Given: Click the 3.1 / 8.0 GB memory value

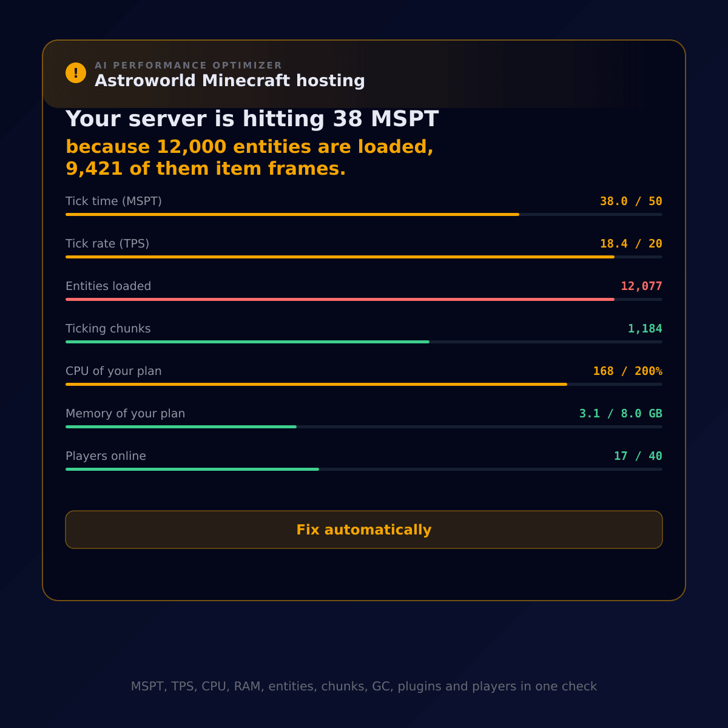Looking at the screenshot, I should click(x=621, y=414).
